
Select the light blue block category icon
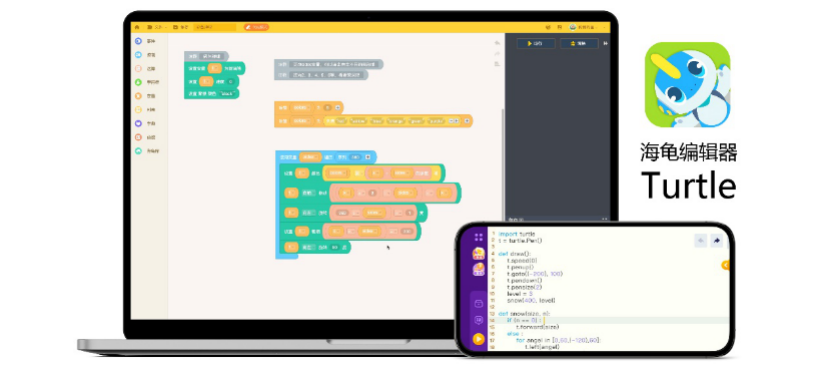138,55
